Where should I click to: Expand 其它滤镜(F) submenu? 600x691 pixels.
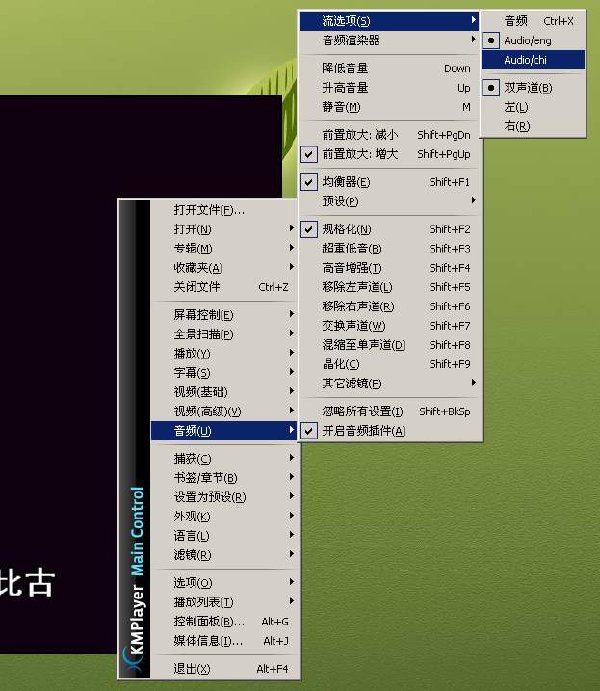point(390,383)
